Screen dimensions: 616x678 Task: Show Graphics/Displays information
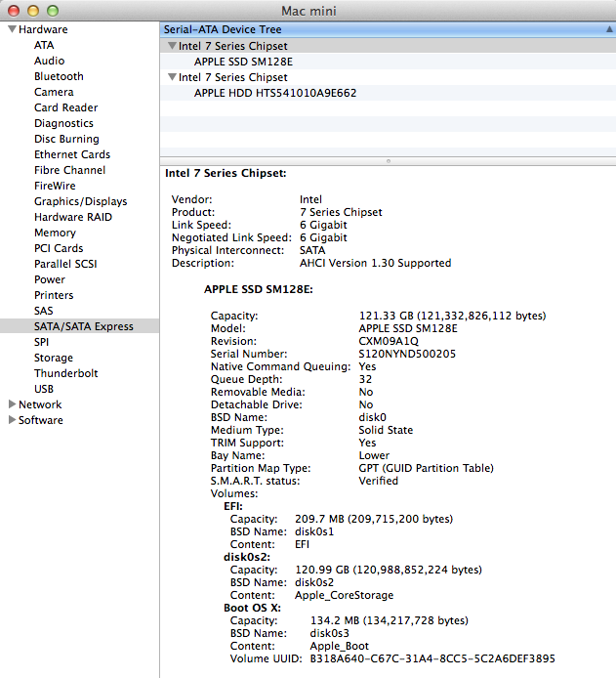80,201
